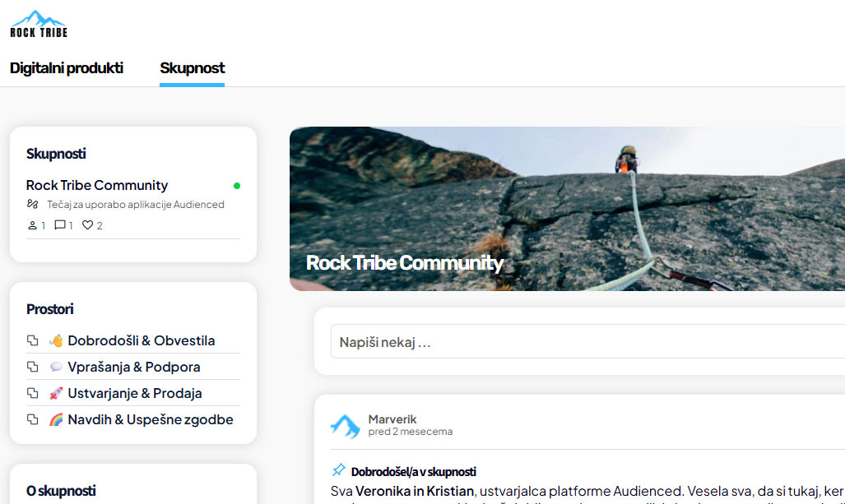Open the Digitalni produkti tab
The width and height of the screenshot is (845, 504).
[67, 68]
